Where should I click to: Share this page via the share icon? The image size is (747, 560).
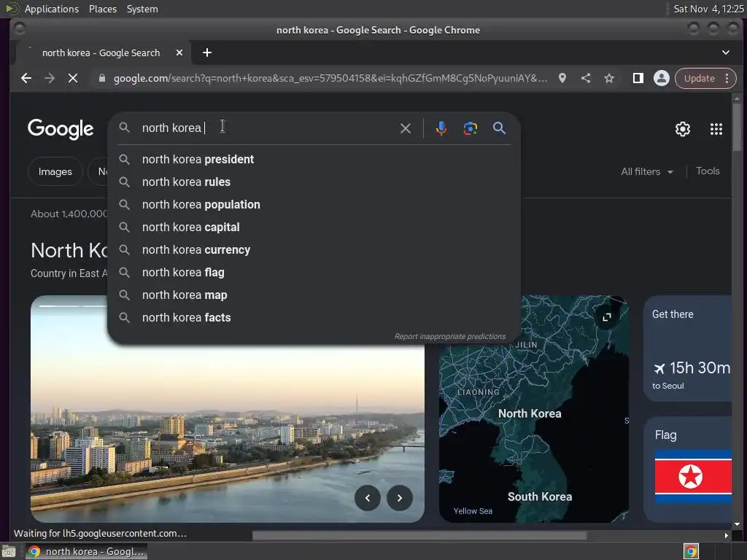pos(586,78)
